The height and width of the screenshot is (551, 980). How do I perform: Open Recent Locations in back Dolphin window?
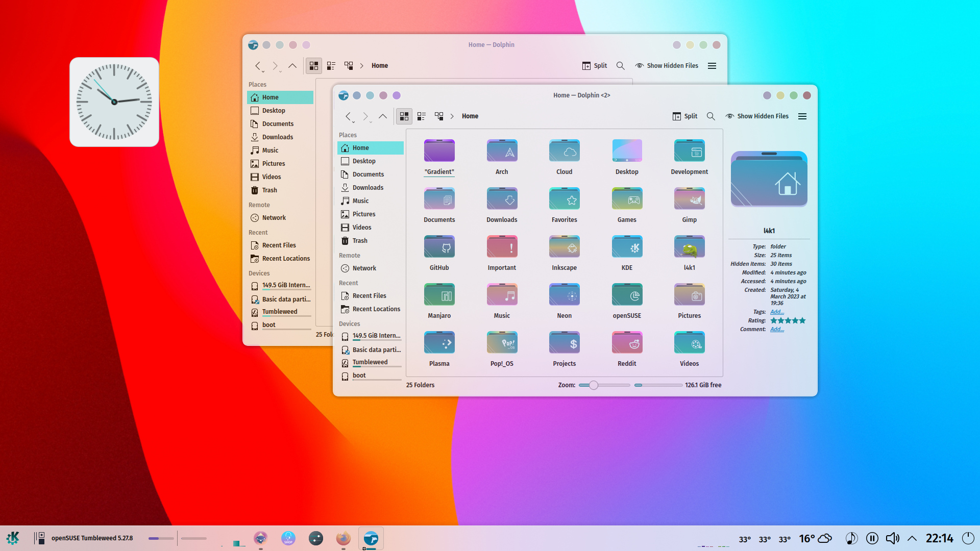coord(280,259)
